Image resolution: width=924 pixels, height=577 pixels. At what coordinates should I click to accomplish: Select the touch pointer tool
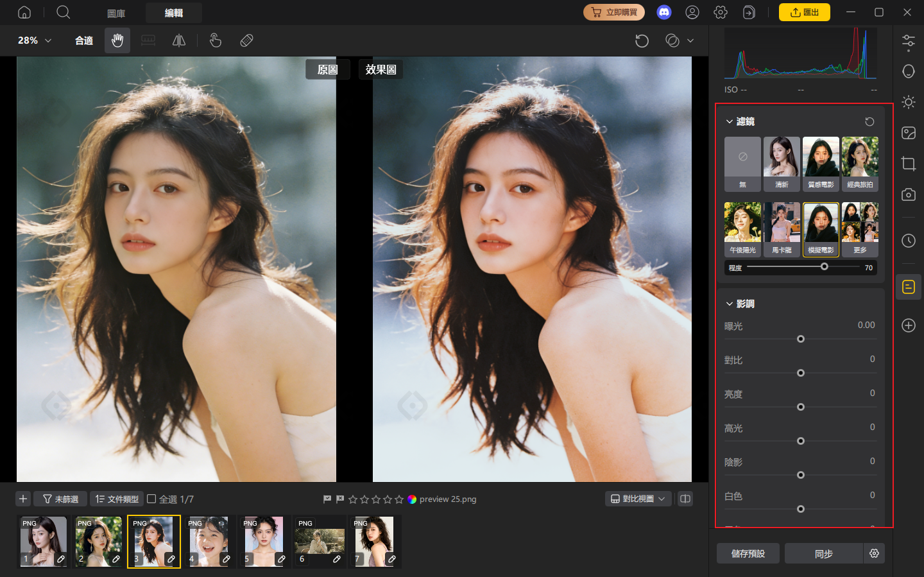click(216, 40)
